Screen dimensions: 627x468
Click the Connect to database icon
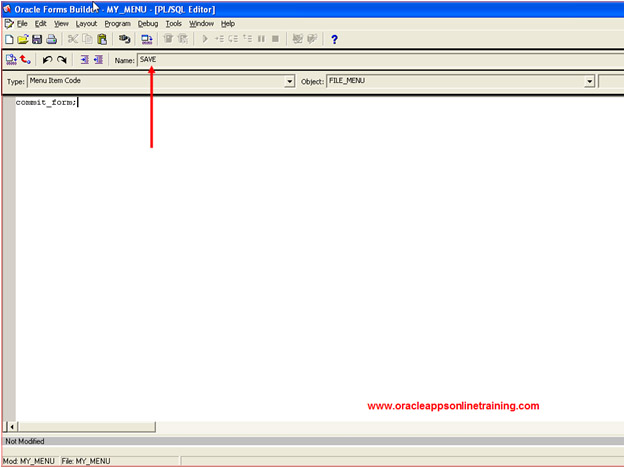(x=125, y=39)
